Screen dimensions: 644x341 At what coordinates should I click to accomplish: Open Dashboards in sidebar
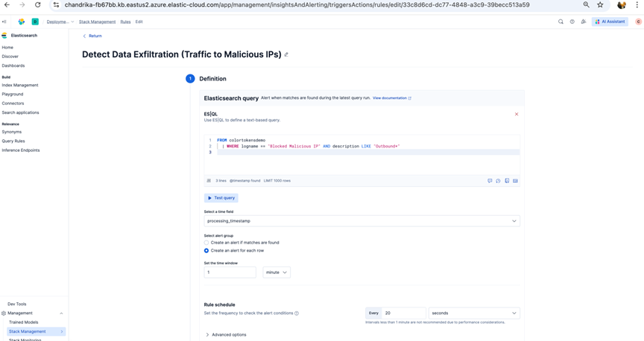click(x=13, y=66)
